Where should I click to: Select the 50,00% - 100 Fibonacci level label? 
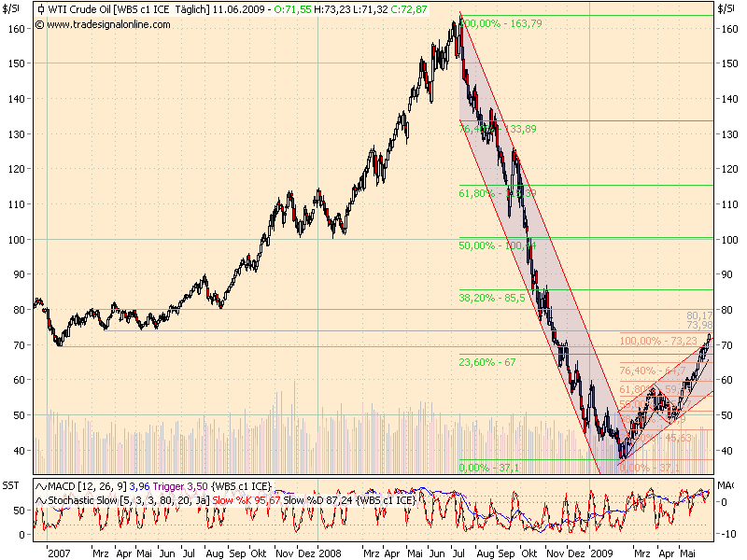(x=495, y=246)
